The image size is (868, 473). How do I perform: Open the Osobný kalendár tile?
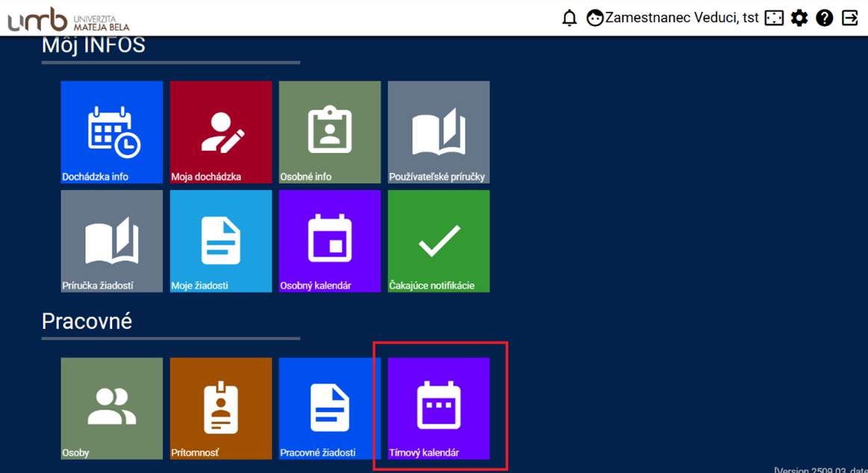coord(330,241)
